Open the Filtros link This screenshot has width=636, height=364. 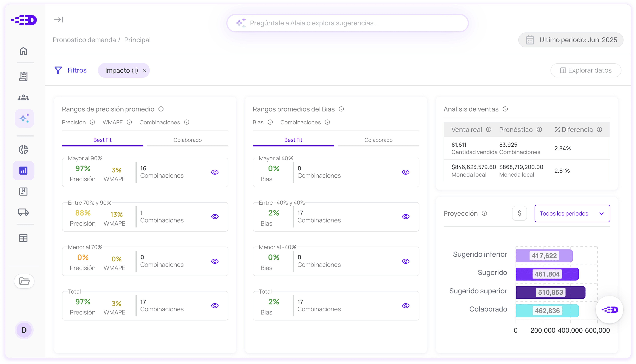coord(77,70)
